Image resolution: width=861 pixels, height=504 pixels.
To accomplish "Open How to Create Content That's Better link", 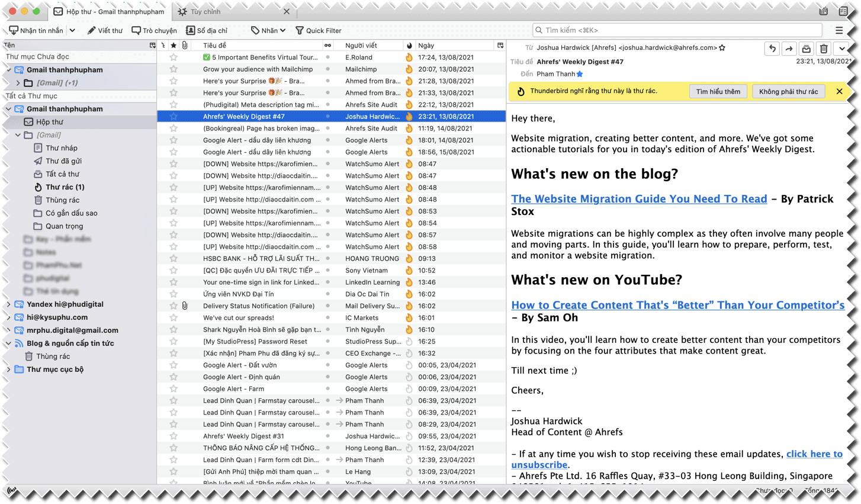I will click(x=678, y=305).
